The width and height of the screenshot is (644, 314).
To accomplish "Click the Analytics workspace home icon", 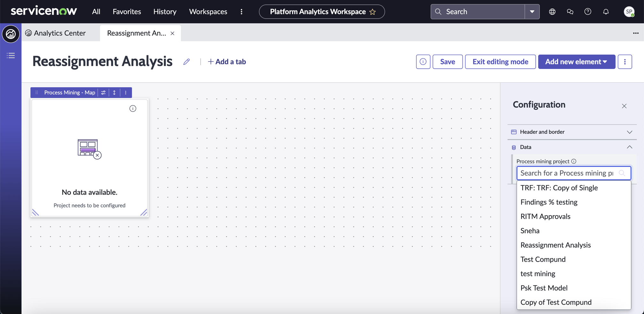I will (x=11, y=34).
